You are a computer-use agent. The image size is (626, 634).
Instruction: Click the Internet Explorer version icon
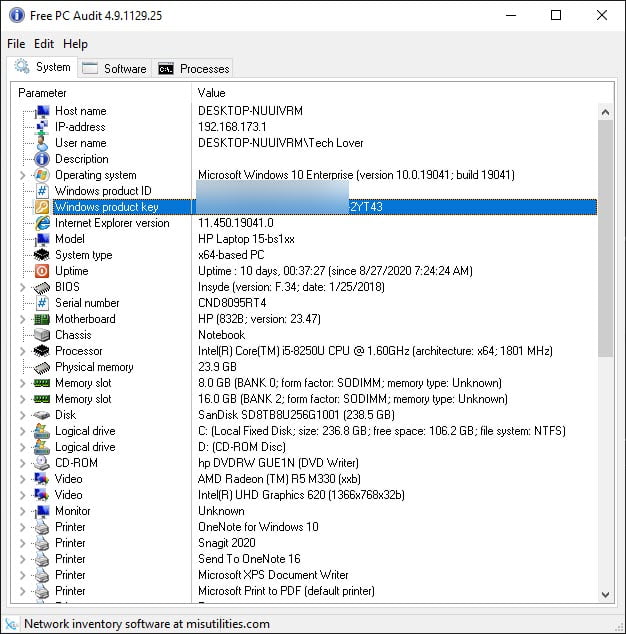[x=42, y=223]
